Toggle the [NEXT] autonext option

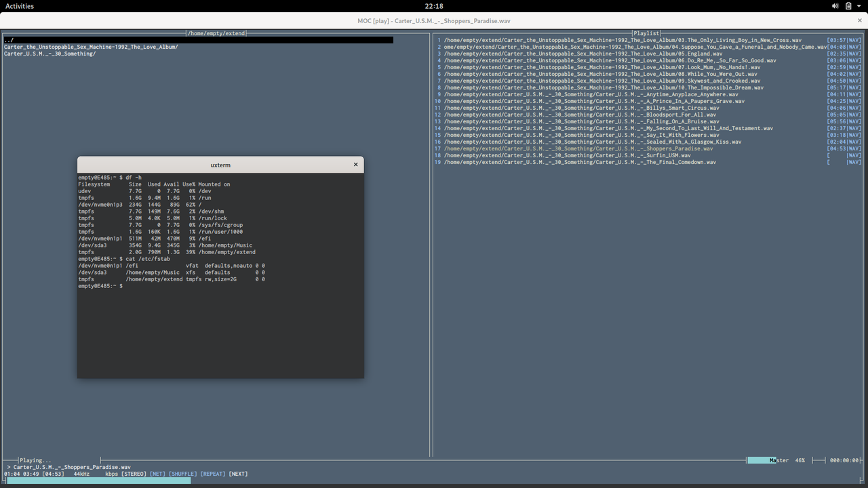point(238,474)
